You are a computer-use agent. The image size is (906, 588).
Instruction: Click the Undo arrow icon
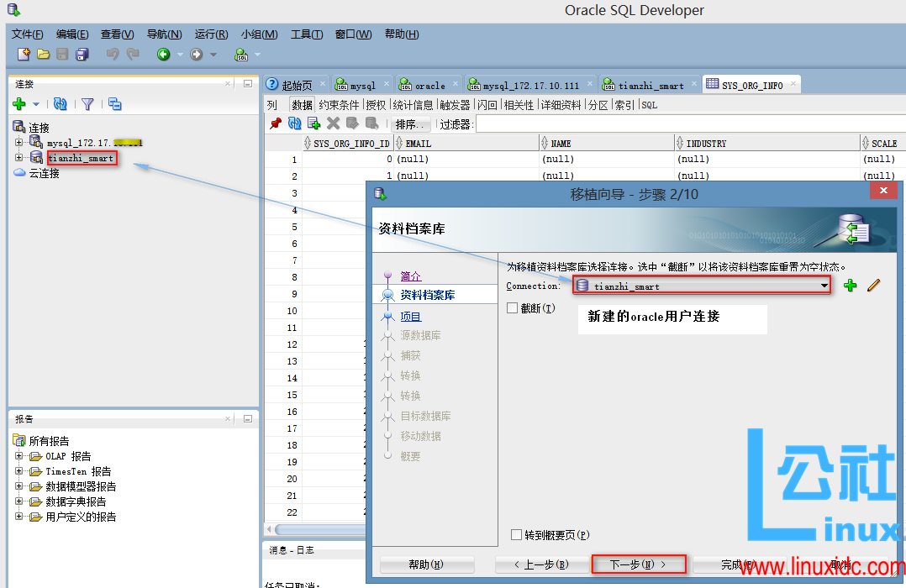pyautogui.click(x=113, y=55)
